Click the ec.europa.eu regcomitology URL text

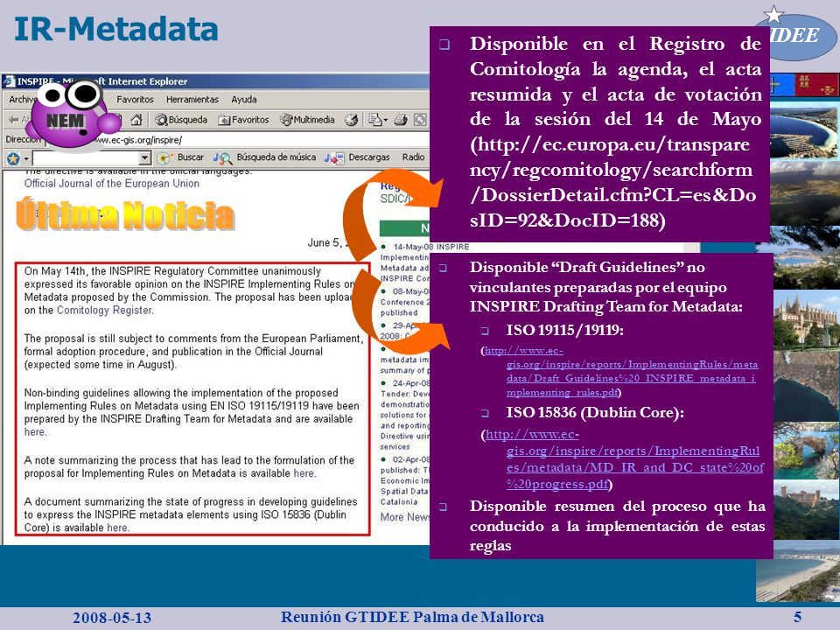[x=612, y=182]
